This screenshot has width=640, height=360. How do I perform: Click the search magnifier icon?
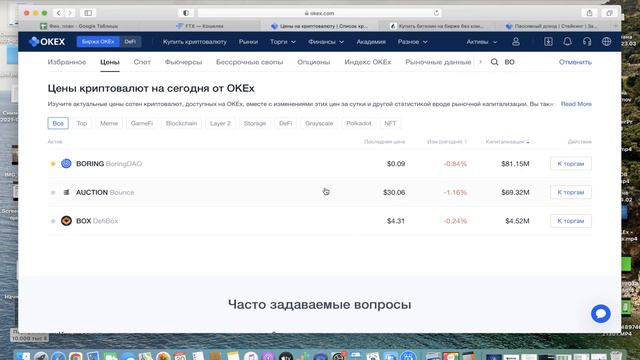pyautogui.click(x=494, y=62)
